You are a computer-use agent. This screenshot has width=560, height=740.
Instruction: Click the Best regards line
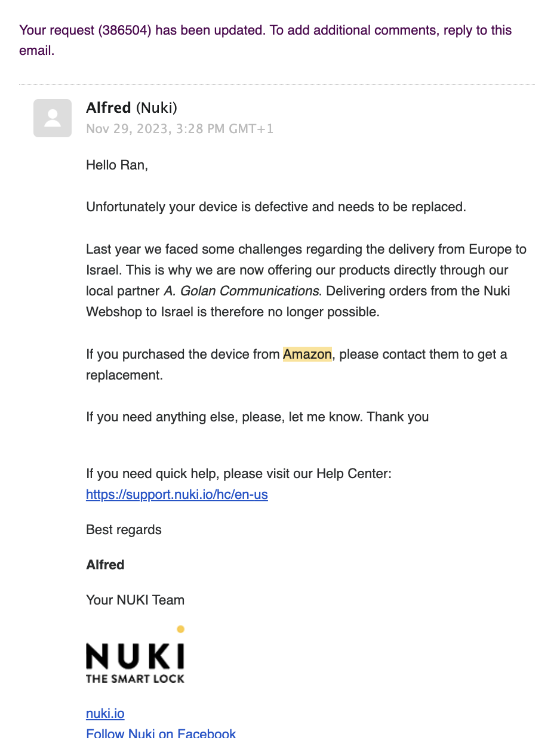(x=124, y=530)
